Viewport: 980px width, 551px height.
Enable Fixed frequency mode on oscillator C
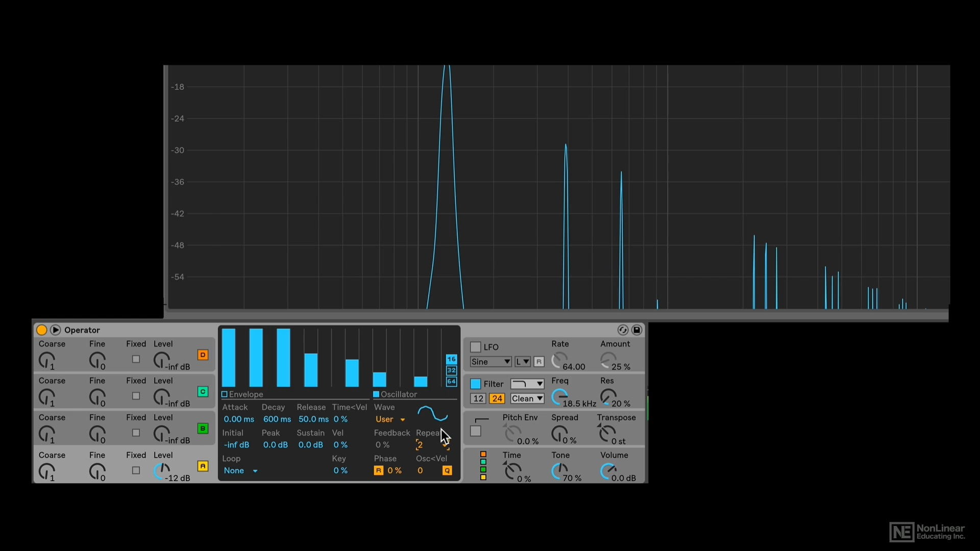click(x=136, y=396)
